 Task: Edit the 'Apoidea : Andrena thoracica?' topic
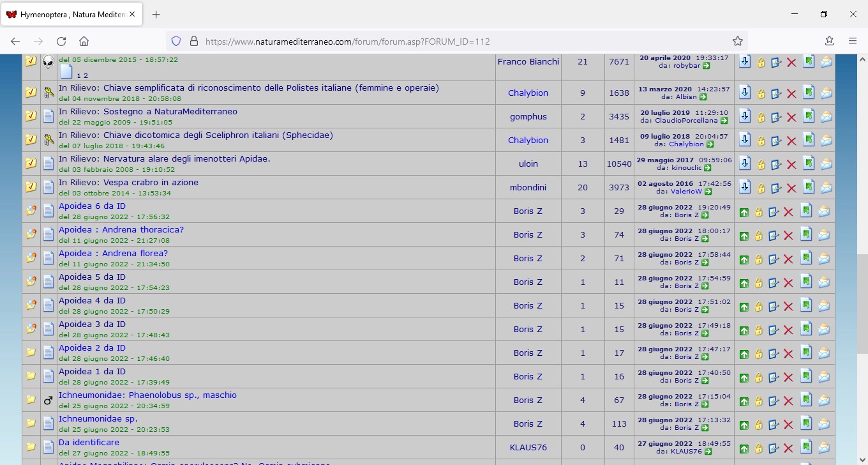(x=774, y=236)
